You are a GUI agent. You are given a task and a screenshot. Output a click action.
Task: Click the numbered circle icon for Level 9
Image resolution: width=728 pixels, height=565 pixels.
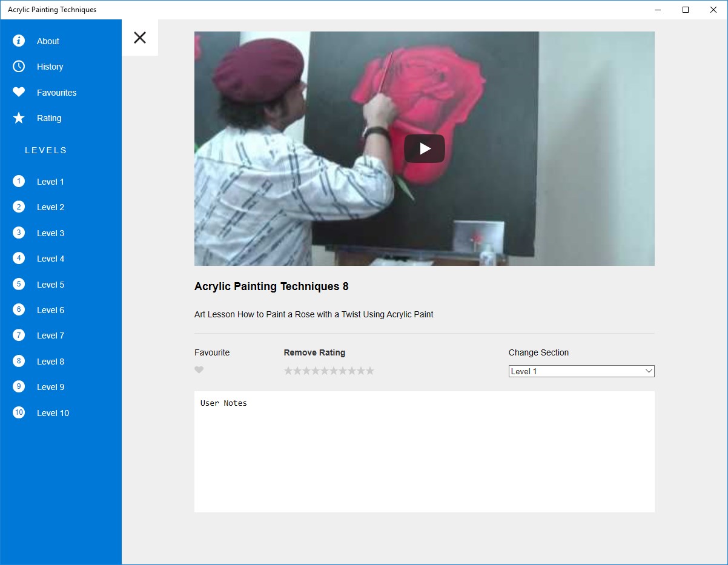(x=19, y=386)
